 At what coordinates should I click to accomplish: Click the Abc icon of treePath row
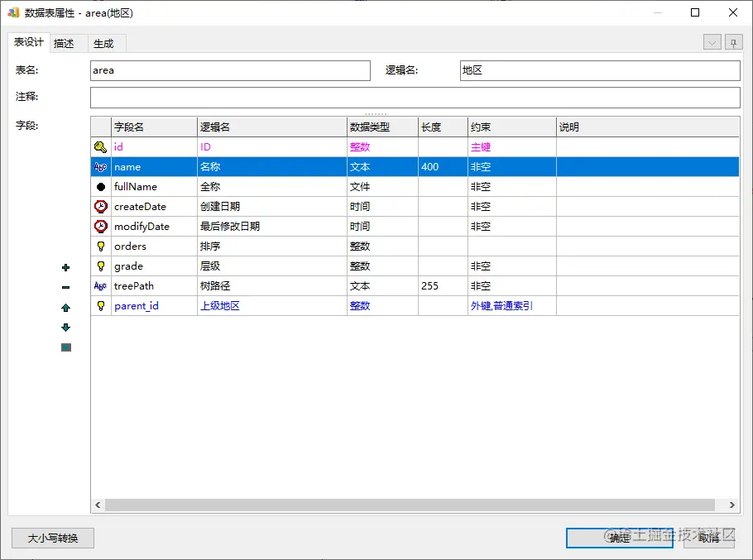[x=100, y=286]
